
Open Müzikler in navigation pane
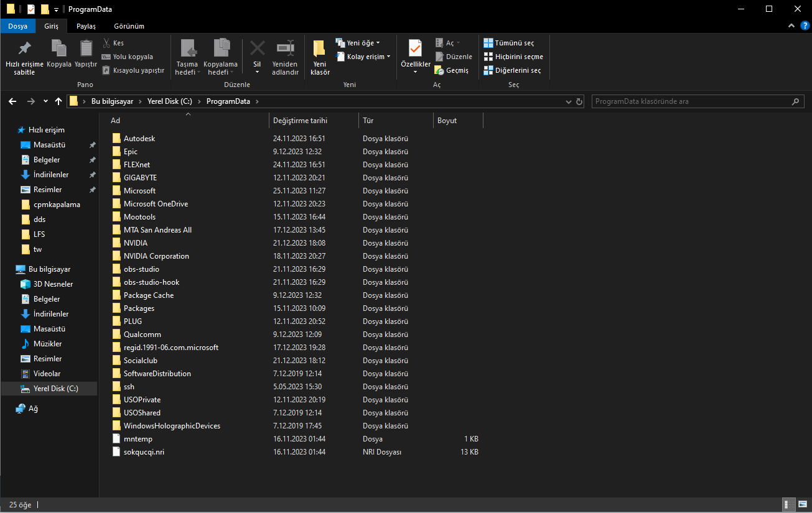47,344
